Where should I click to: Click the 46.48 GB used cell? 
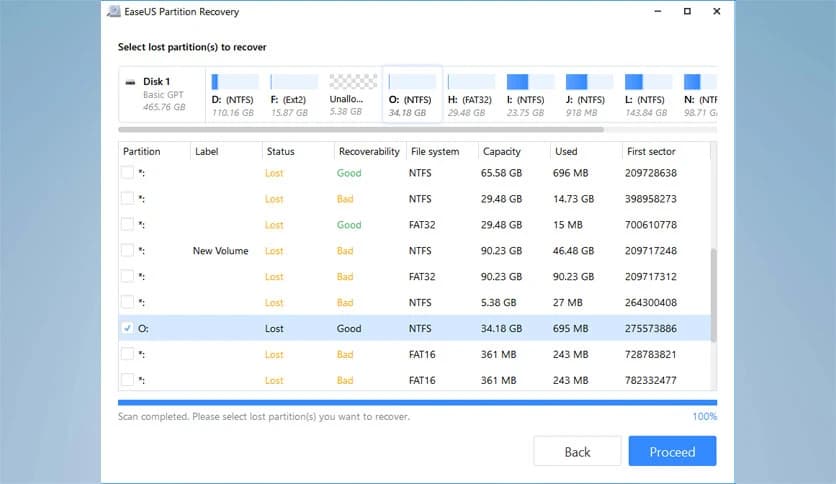(573, 251)
